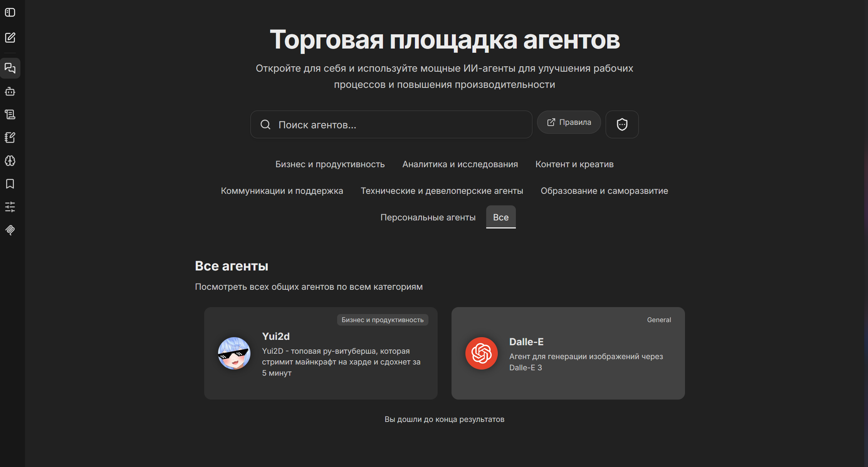Click the Бизнес и продуктивность badge on Yui2d
Image resolution: width=868 pixels, height=467 pixels.
point(383,320)
